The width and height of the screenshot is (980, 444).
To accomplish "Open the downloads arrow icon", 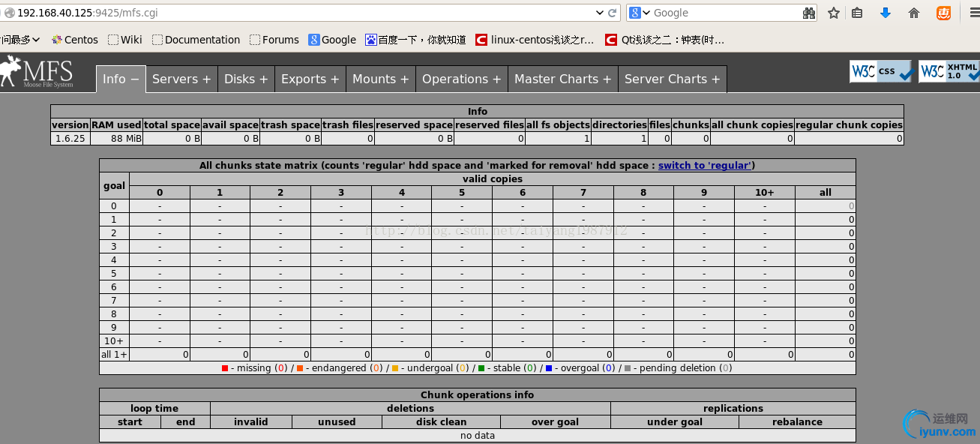I will click(885, 13).
